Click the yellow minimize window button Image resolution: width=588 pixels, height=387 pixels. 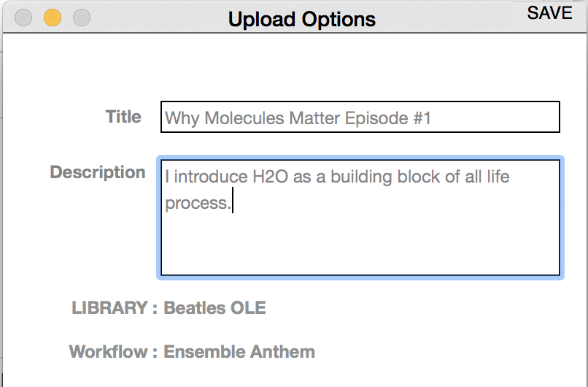(x=53, y=18)
